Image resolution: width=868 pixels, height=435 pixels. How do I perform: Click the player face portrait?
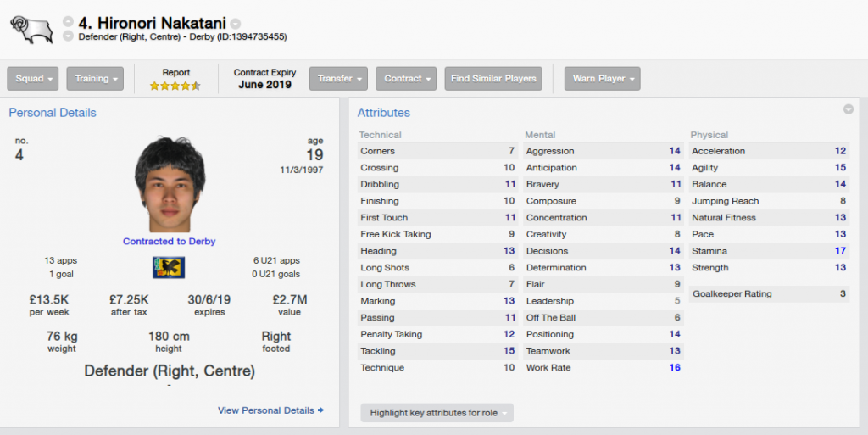point(170,184)
